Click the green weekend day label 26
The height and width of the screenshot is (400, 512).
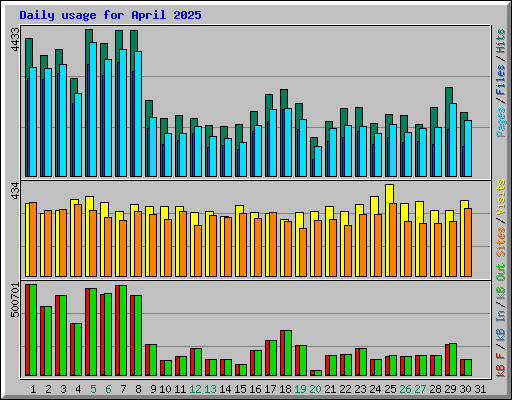coord(405,389)
